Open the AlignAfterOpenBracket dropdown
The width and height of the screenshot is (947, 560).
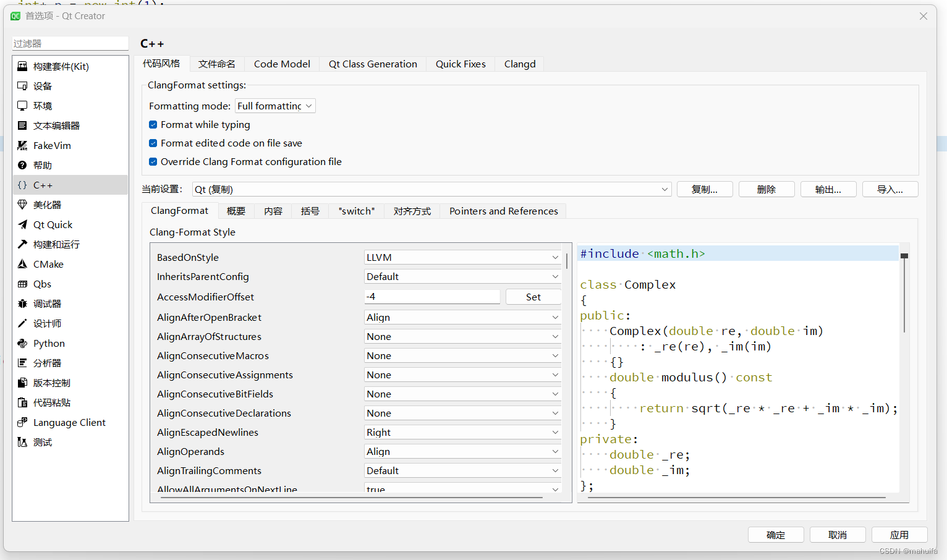463,317
